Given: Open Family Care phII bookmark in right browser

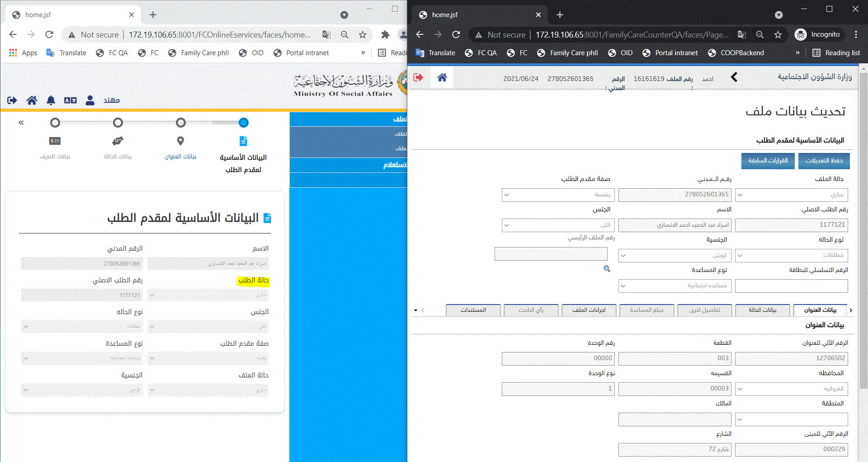Looking at the screenshot, I should tap(567, 53).
